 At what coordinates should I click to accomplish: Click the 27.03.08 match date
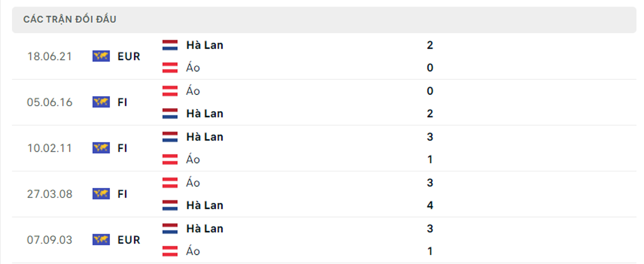[x=49, y=194]
